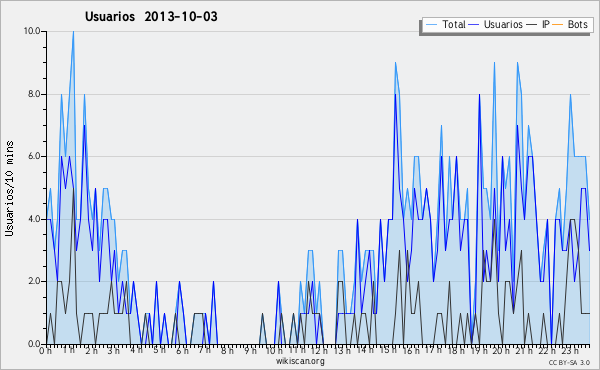The width and height of the screenshot is (600, 370).
Task: Select the 'Usuarios' legend entry
Action: (496, 24)
